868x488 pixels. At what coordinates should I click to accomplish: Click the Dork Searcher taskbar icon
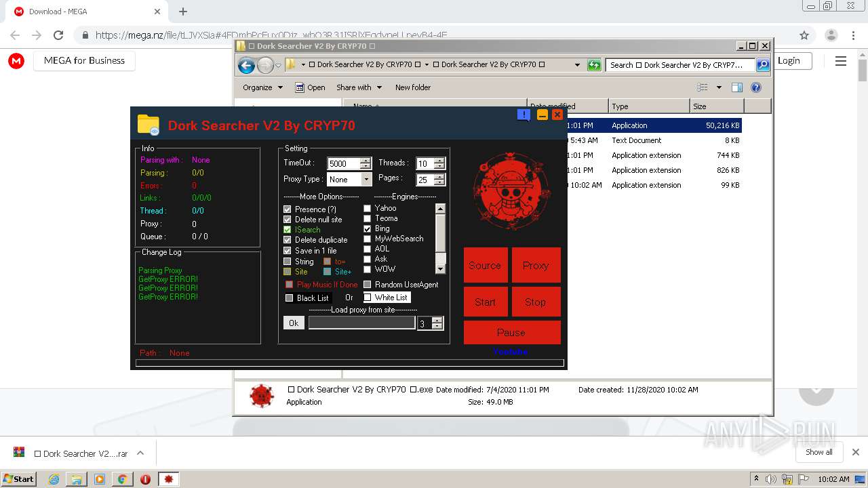click(x=169, y=479)
